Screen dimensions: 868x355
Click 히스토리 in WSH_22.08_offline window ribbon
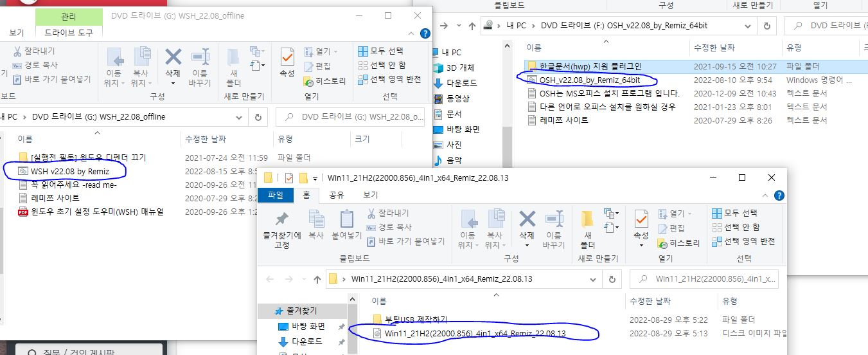324,81
